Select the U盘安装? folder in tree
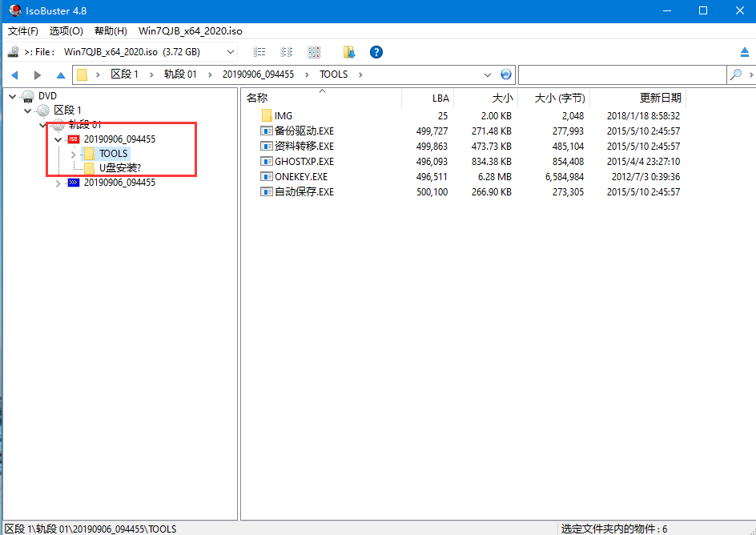 [x=119, y=168]
